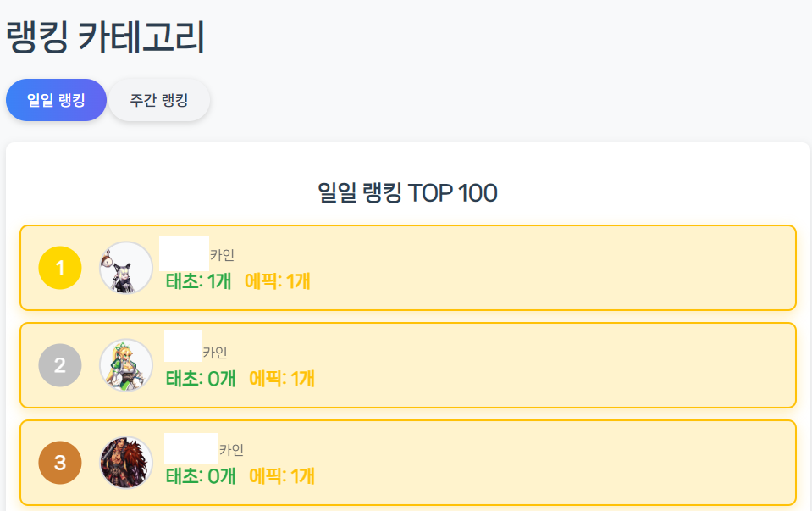Click the 태초: 1개 count in first place
This screenshot has width=812, height=511.
198,281
